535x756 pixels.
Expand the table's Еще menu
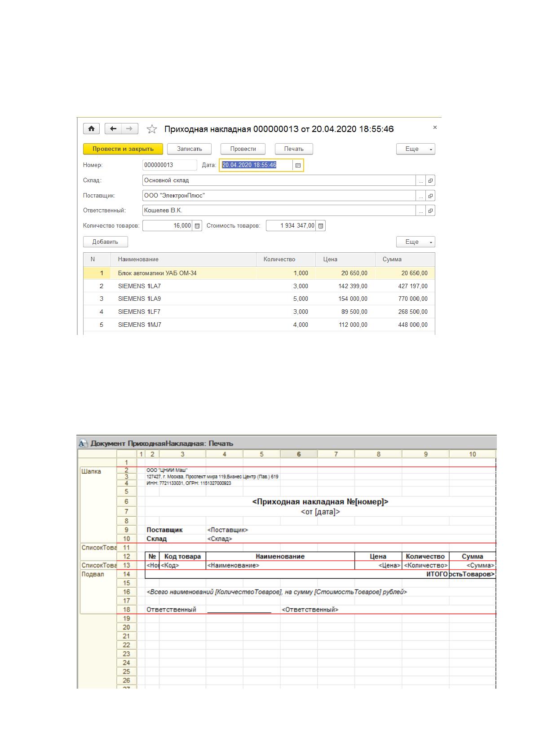416,242
